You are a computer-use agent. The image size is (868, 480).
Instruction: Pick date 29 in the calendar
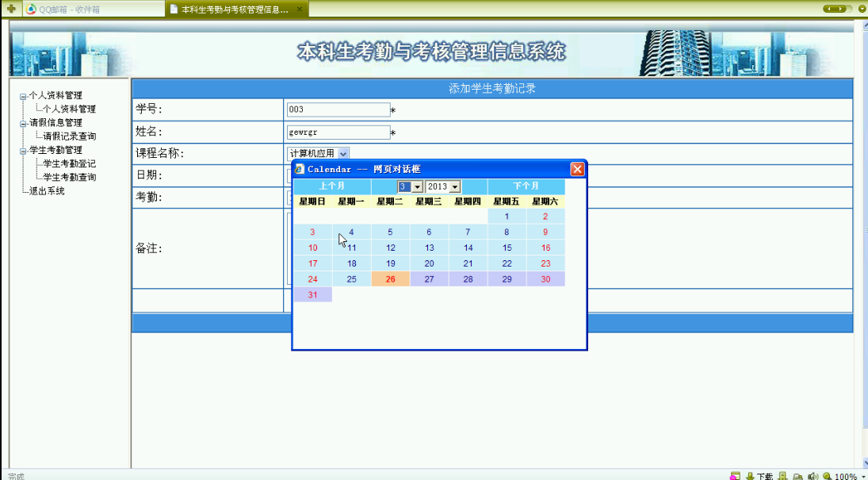(x=507, y=278)
